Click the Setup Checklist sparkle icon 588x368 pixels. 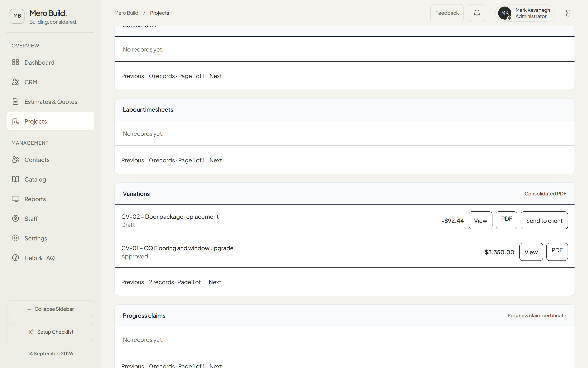(31, 332)
